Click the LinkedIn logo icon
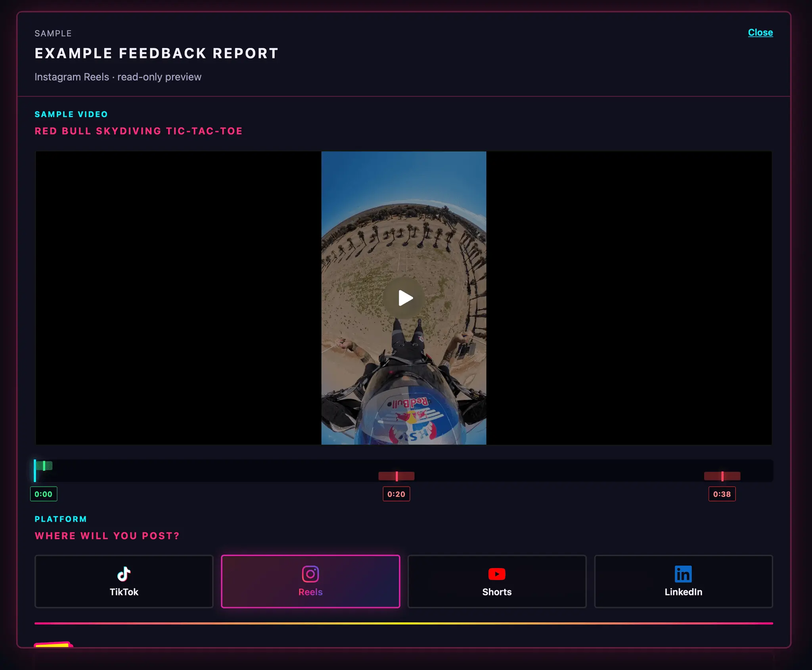This screenshot has width=812, height=670. click(683, 574)
